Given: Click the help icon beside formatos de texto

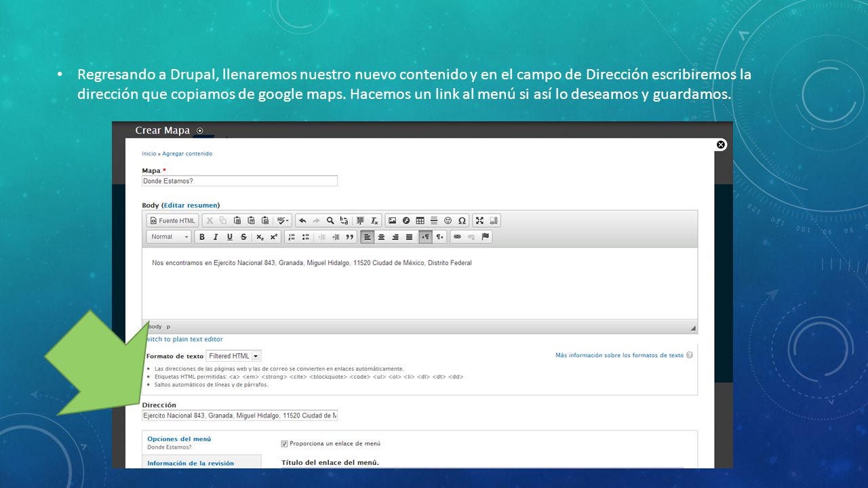Looking at the screenshot, I should pyautogui.click(x=690, y=355).
